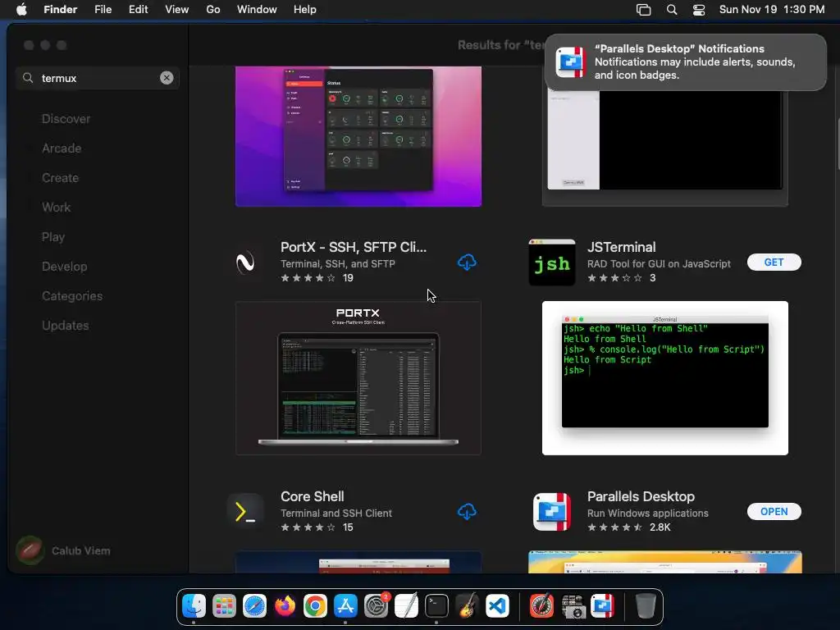The width and height of the screenshot is (840, 630).
Task: Select Create in the sidebar
Action: coord(60,178)
